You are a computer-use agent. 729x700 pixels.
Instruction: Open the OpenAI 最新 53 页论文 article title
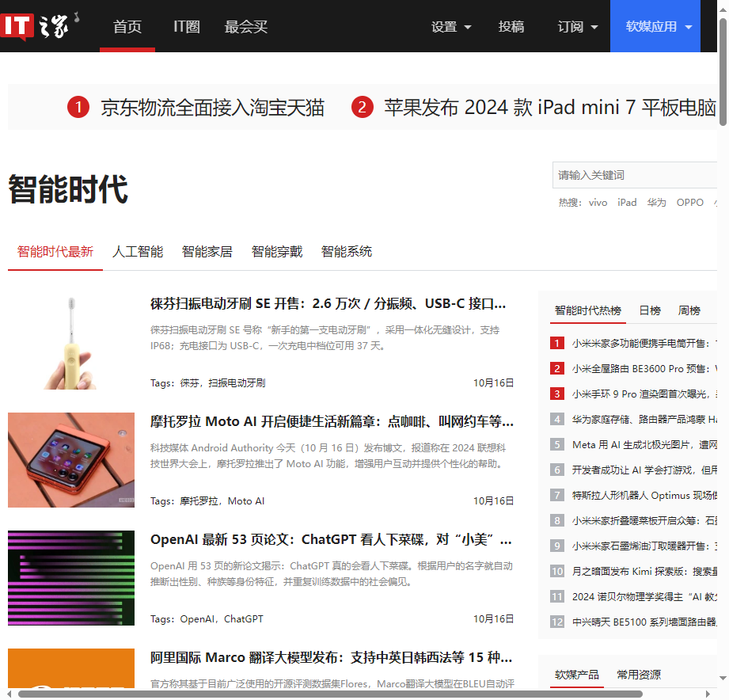point(331,539)
